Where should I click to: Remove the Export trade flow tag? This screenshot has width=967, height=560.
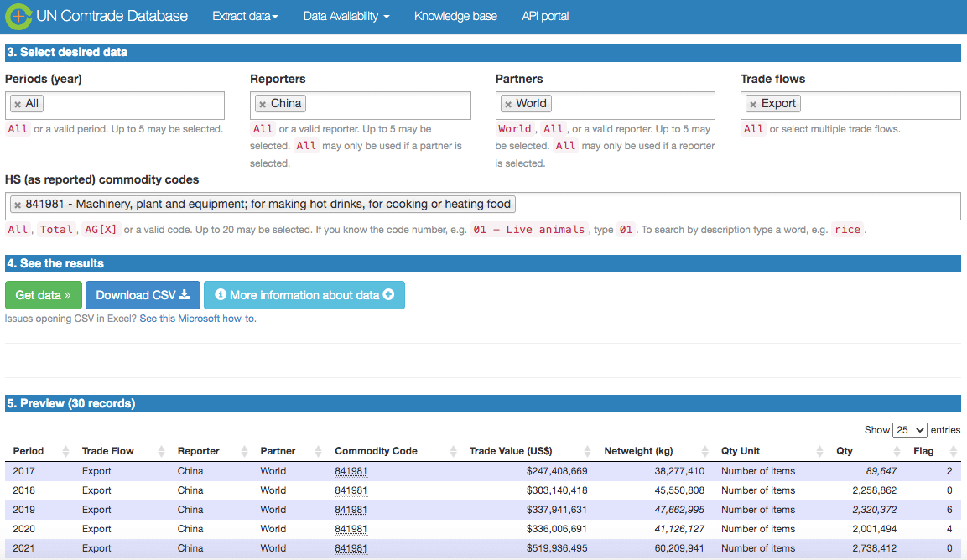tap(753, 104)
